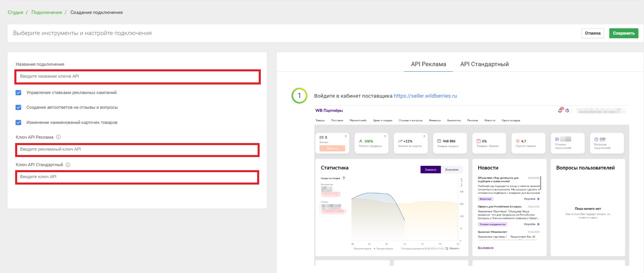This screenshot has height=273, width=644.
Task: Select the Ключ API Стандартный input field
Action: [x=138, y=177]
